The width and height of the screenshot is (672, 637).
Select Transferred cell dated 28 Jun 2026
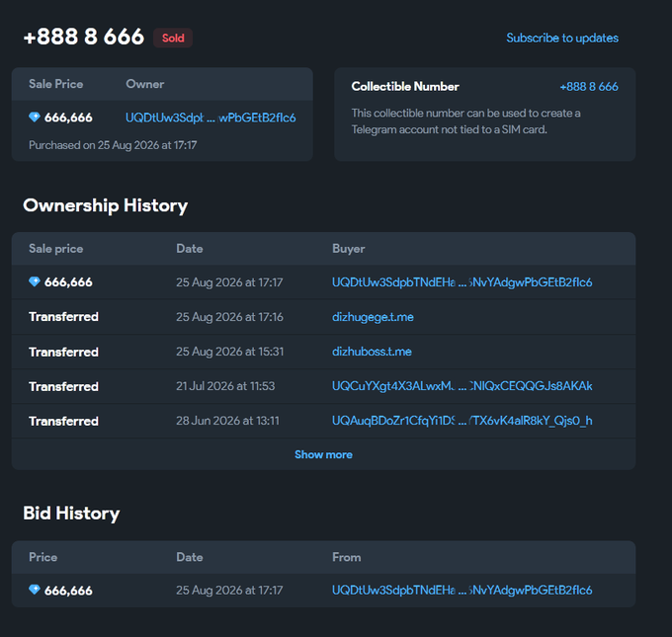tap(63, 422)
